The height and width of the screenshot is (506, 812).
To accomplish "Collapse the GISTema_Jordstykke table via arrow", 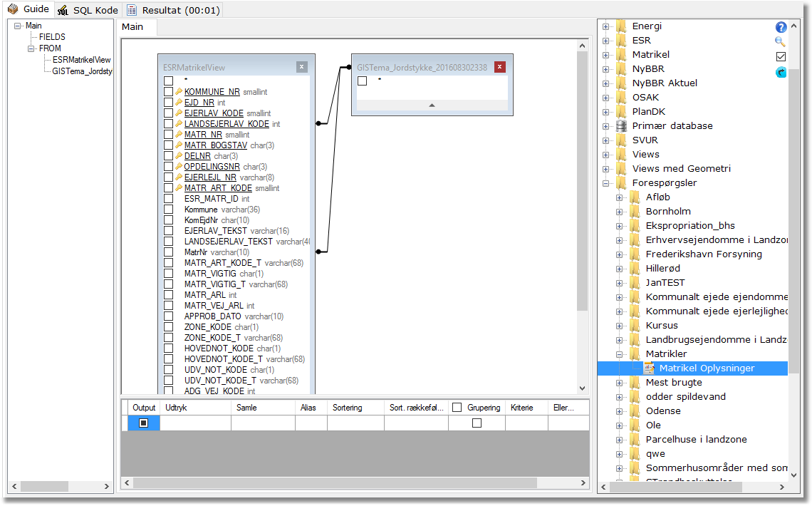I will coord(431,105).
